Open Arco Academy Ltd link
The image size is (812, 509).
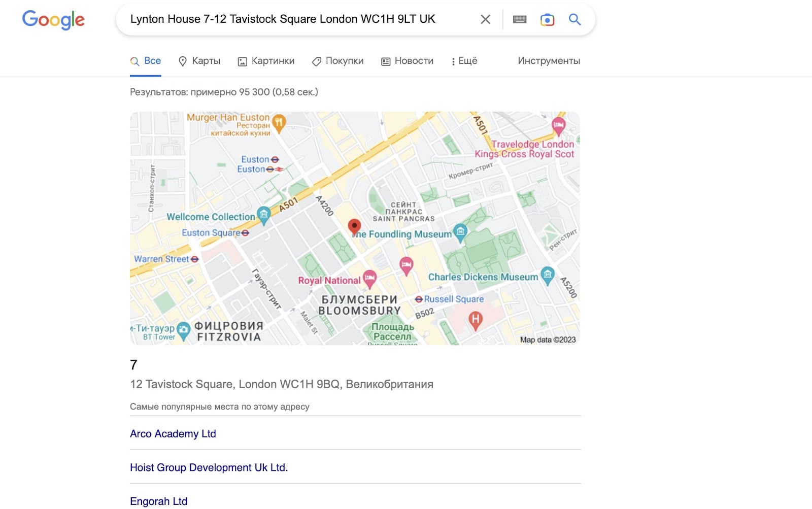click(x=173, y=434)
